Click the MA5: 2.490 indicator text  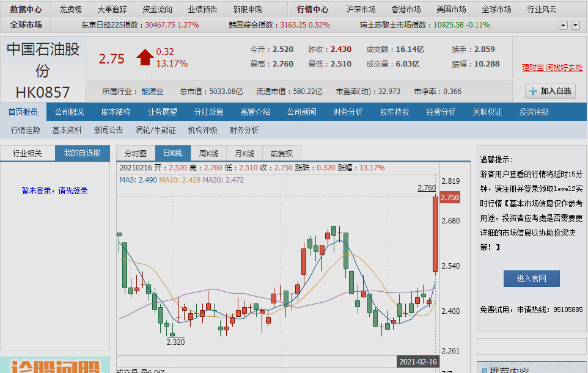138,180
